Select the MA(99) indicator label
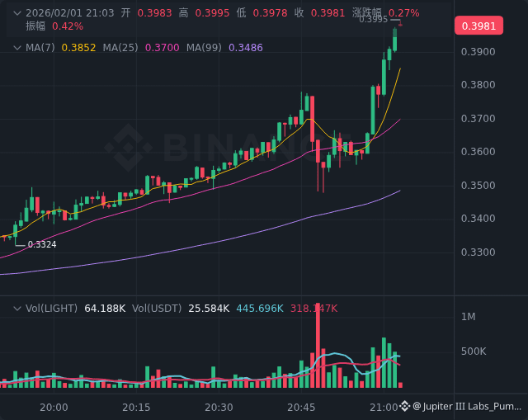The image size is (528, 420). point(204,48)
